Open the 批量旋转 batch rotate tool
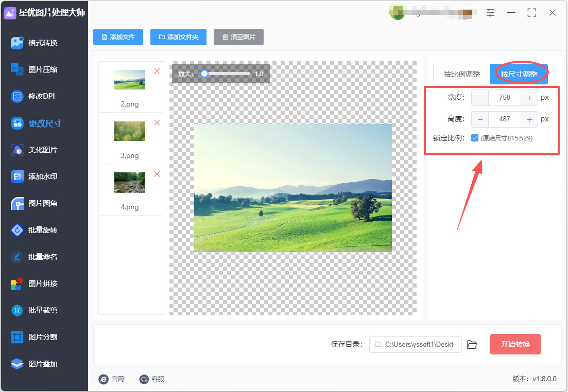This screenshot has width=568, height=392. coord(35,230)
